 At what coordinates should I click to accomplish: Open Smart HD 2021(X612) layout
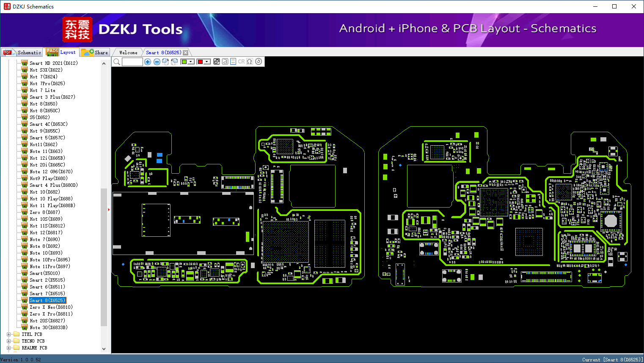point(54,63)
